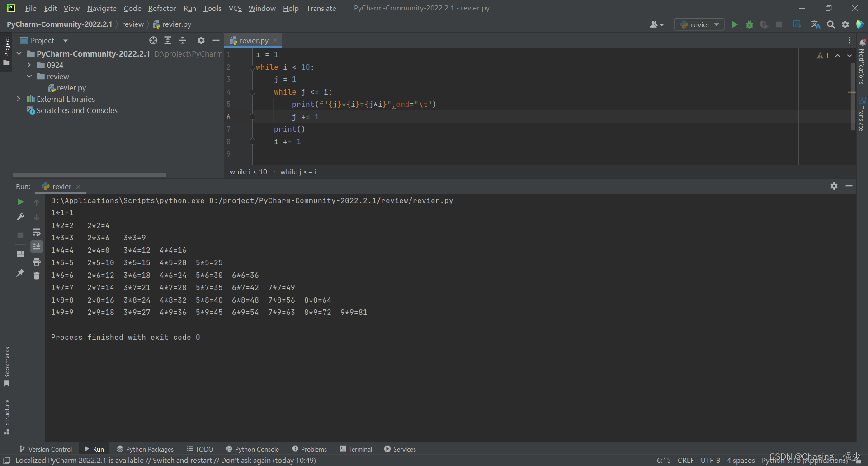Open the Terminal tool window

(x=356, y=449)
